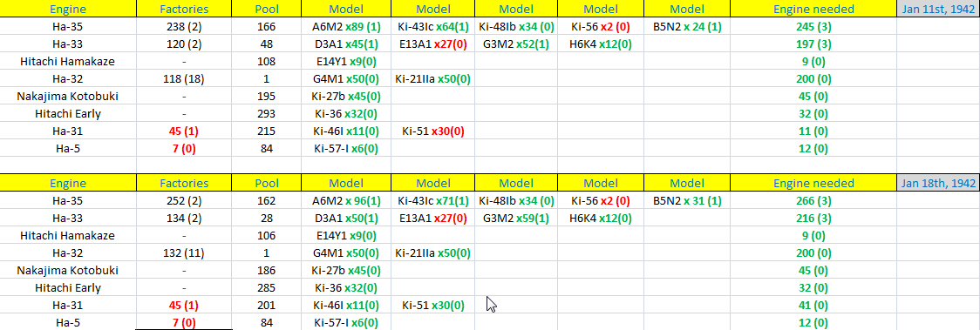
Task: Select the 'Ki-43Ic x71(1)' cell
Action: tap(432, 201)
